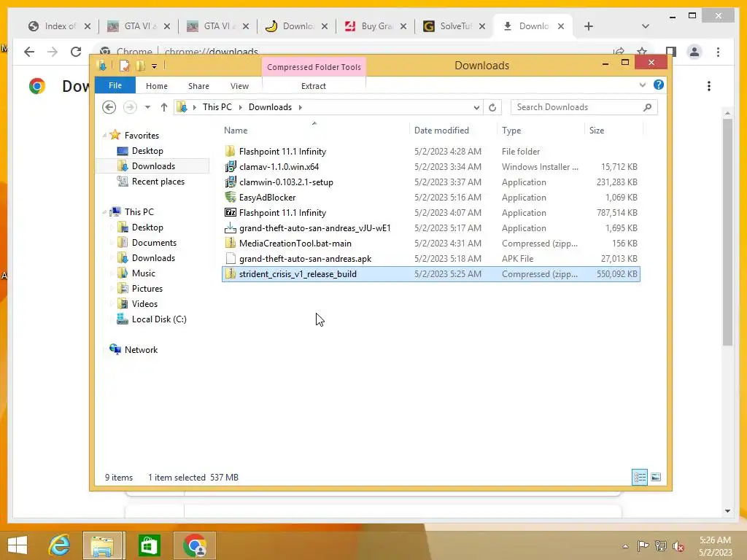Sort by Date modified column header
Screen dimensions: 747x560
441,130
